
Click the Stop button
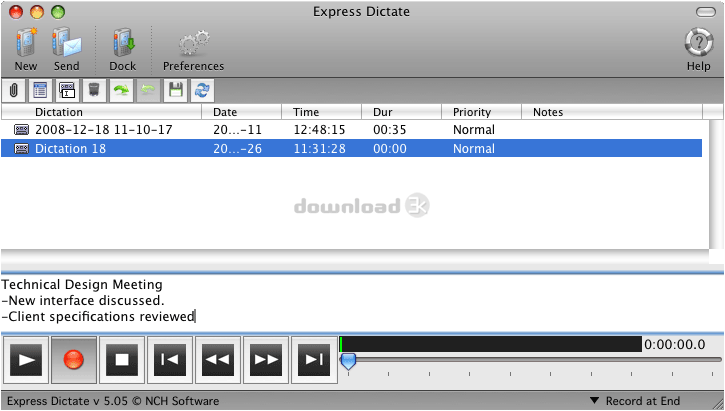tap(122, 360)
